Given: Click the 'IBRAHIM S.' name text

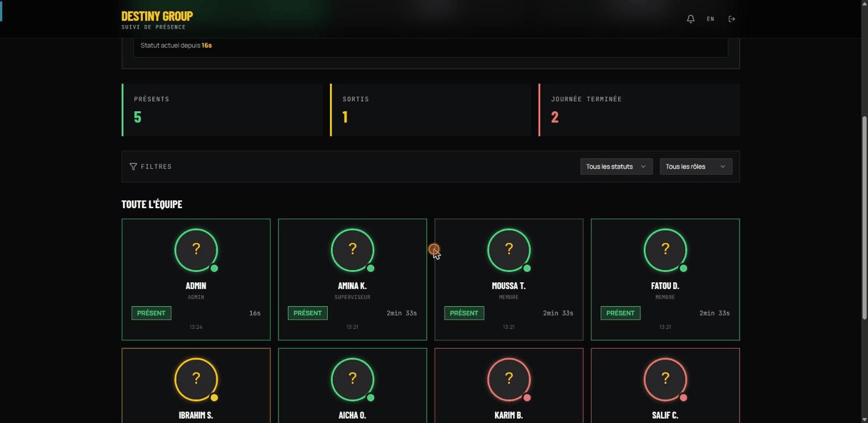Looking at the screenshot, I should pos(196,415).
